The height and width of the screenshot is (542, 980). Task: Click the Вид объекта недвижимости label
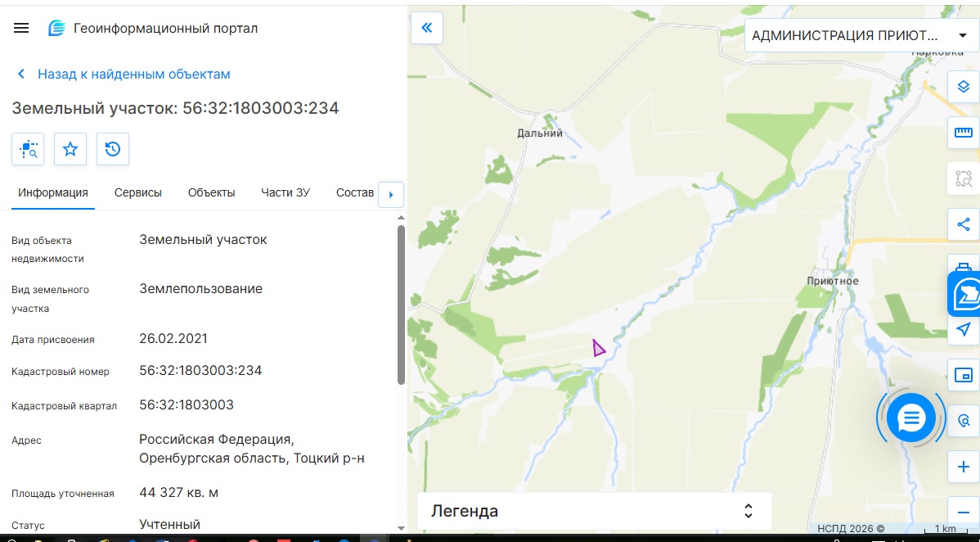point(47,250)
